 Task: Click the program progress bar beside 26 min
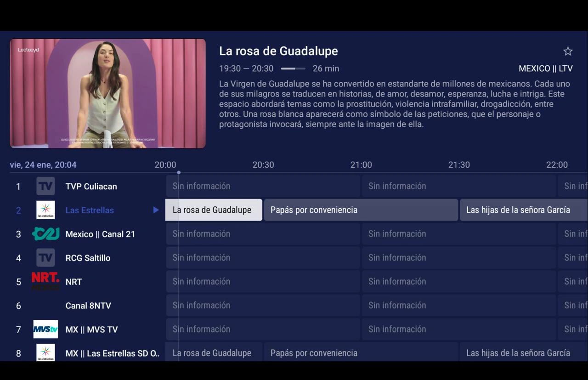[293, 68]
